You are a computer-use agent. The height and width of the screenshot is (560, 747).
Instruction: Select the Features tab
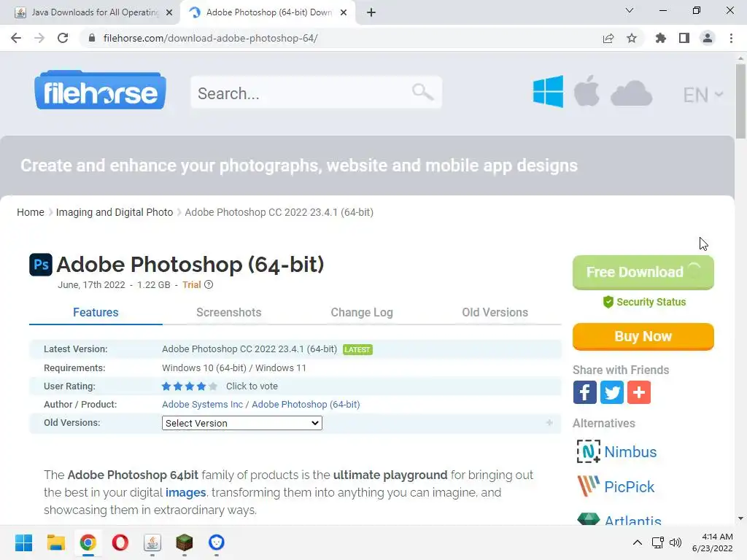tap(96, 312)
